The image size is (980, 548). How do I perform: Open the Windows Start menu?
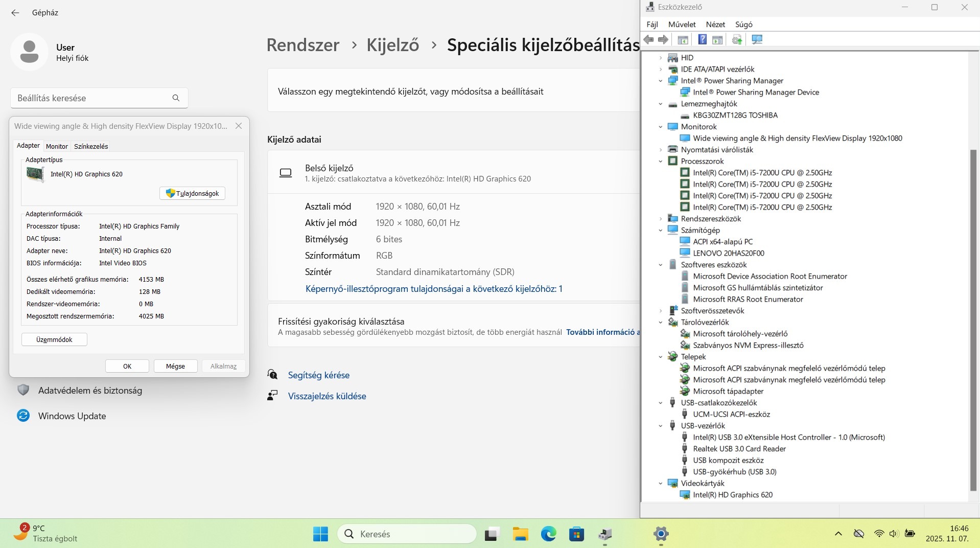click(x=320, y=534)
